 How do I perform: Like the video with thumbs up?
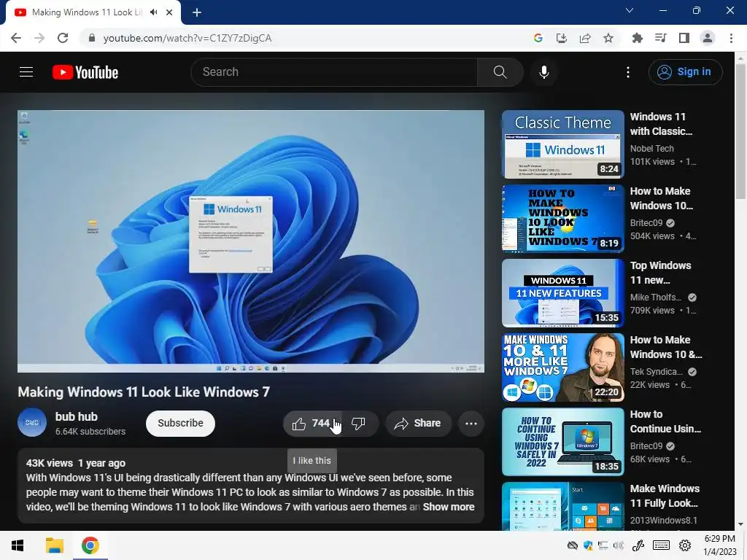pyautogui.click(x=311, y=424)
